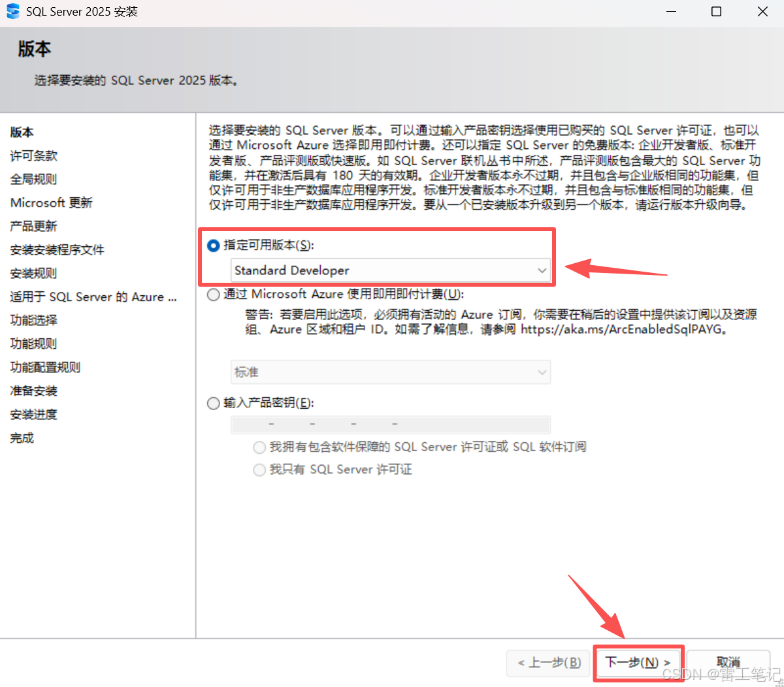Select the 安装规则 step in sidebar
The height and width of the screenshot is (687, 784).
(34, 274)
